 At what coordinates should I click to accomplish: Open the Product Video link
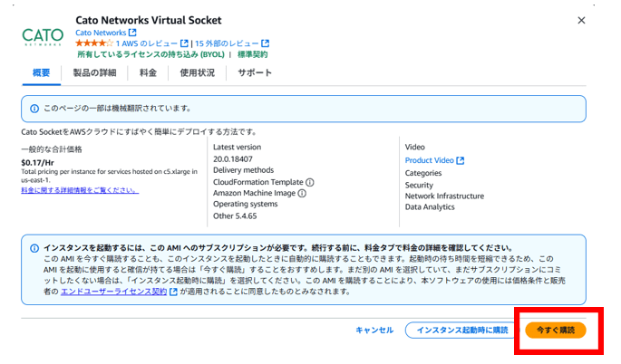coord(429,160)
